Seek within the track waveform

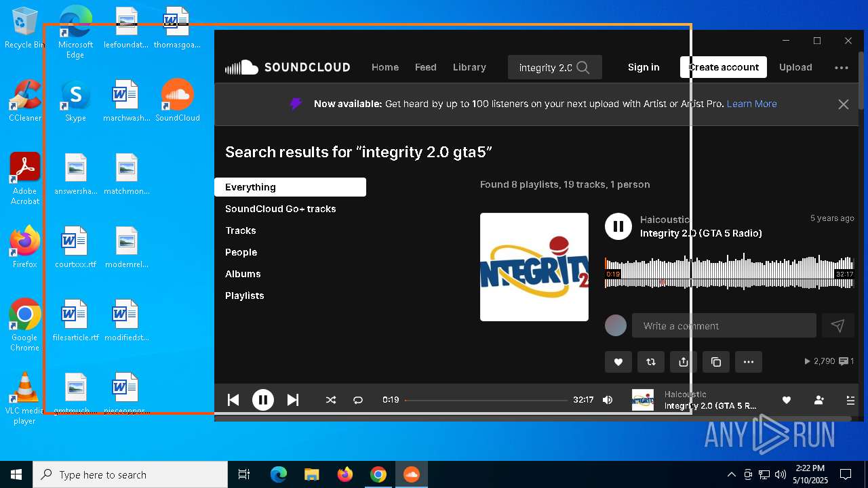click(730, 271)
